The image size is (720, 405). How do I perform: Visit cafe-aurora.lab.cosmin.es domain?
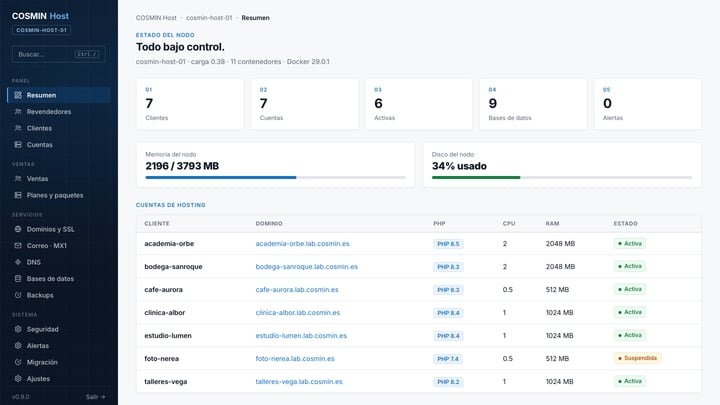tap(297, 290)
